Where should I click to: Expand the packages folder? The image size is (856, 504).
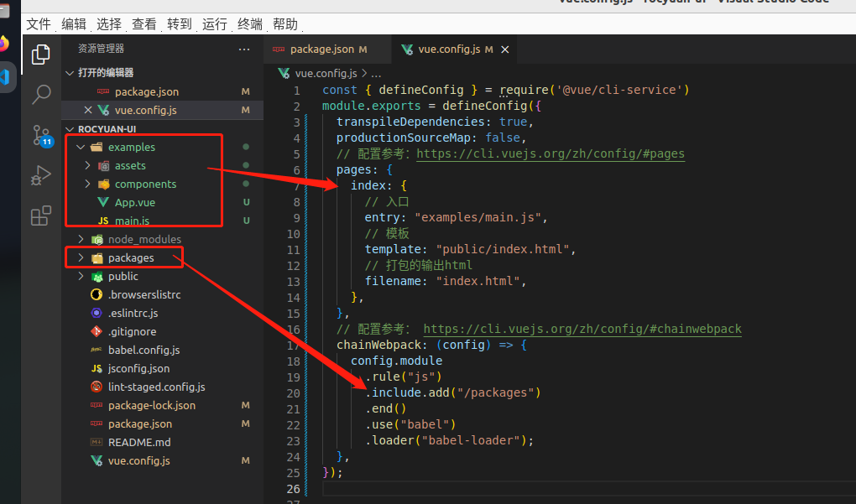[81, 257]
